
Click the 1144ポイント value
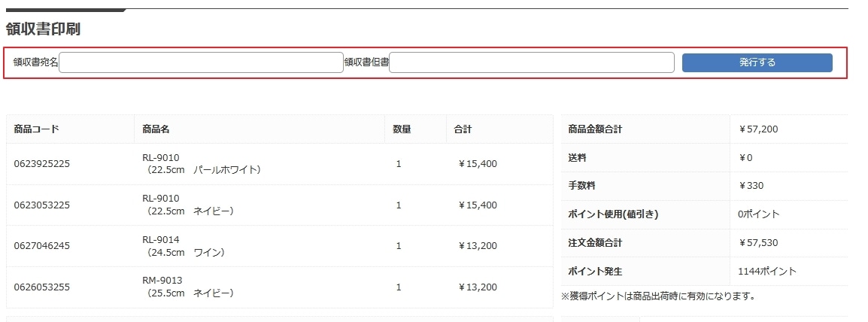(x=767, y=271)
